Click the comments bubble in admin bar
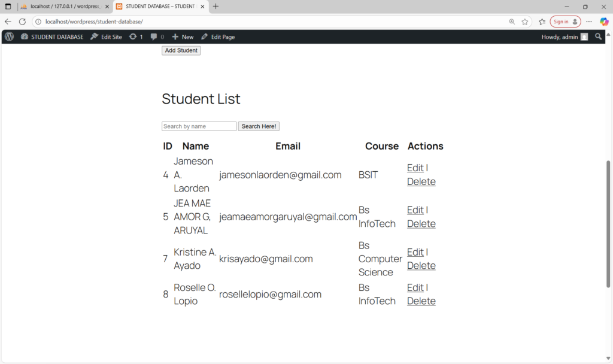The height and width of the screenshot is (364, 613). [x=157, y=37]
